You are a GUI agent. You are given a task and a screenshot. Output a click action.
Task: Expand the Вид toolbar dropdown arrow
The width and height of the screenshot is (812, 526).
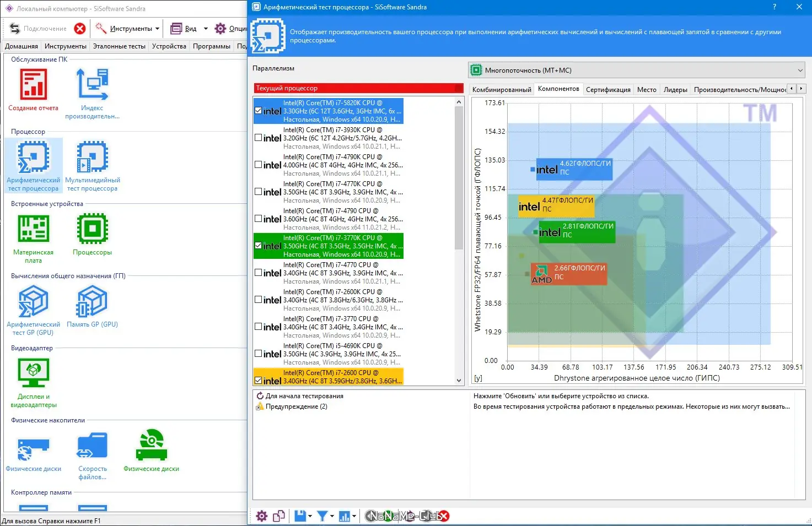206,29
